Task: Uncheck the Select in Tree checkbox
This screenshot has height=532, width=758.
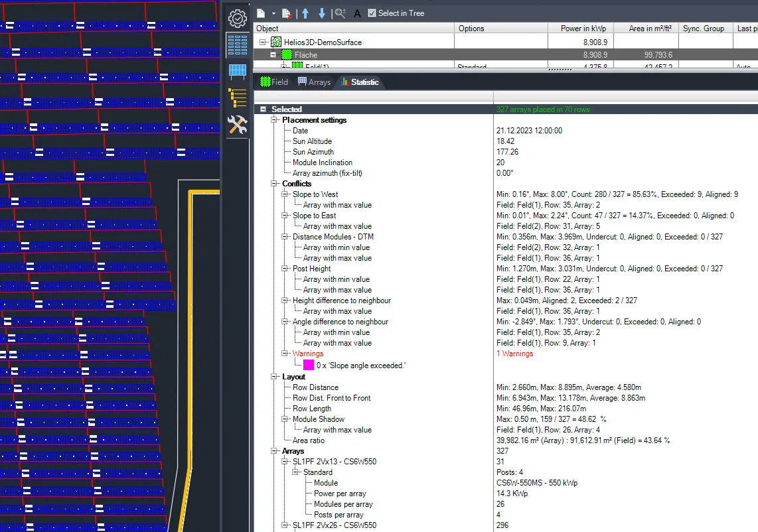Action: (372, 13)
